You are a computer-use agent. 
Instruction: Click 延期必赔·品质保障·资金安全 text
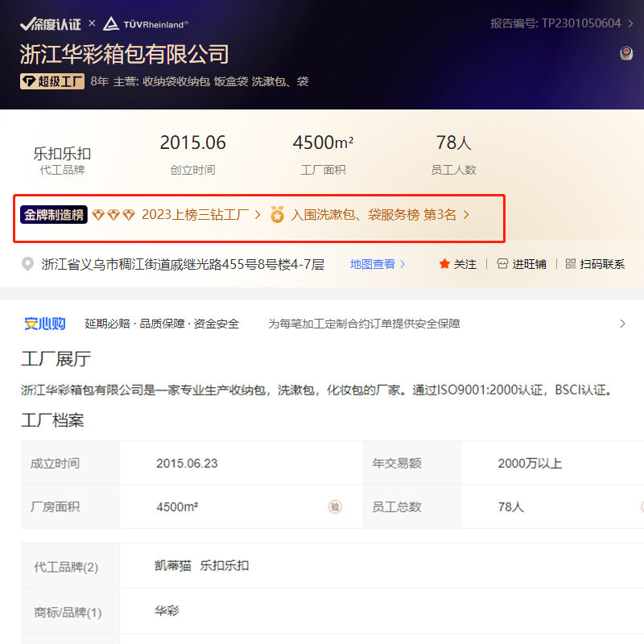coord(162,324)
